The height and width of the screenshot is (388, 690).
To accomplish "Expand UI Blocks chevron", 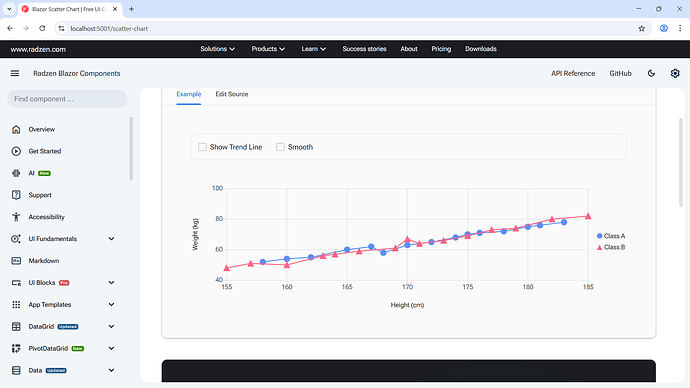I will (111, 283).
